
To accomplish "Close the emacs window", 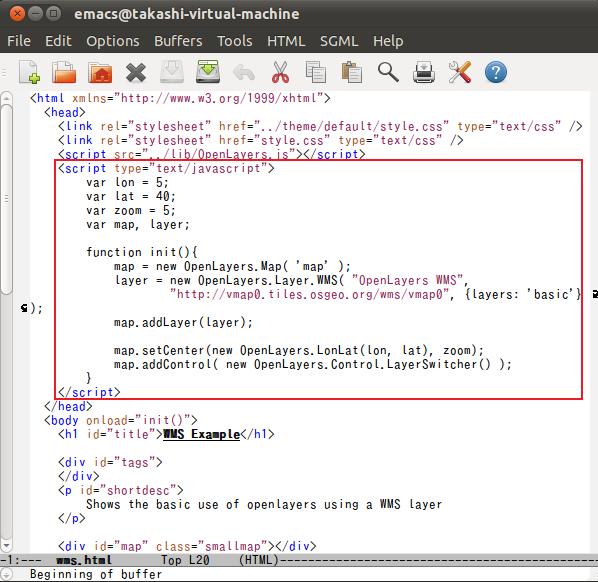I will point(17,14).
